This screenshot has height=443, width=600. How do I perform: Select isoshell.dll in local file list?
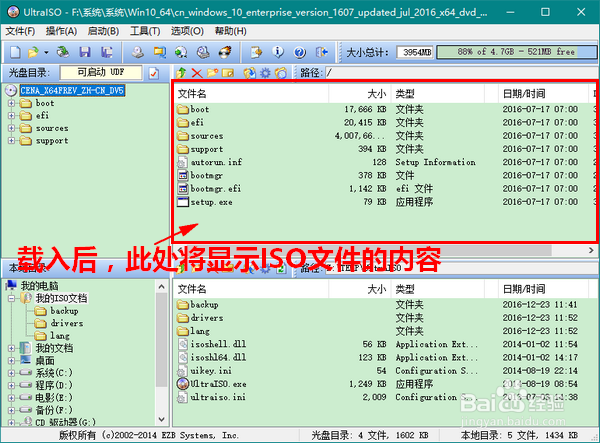click(x=212, y=344)
